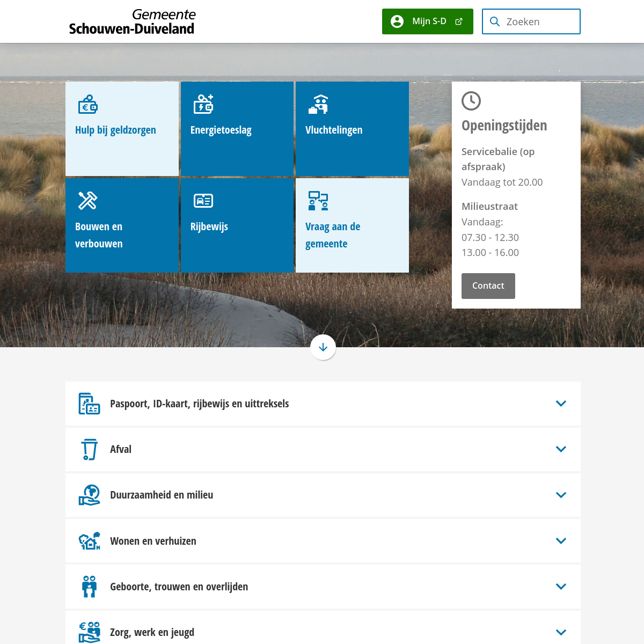Open the Vluchtelingen tile link
The height and width of the screenshot is (644, 644).
click(352, 129)
